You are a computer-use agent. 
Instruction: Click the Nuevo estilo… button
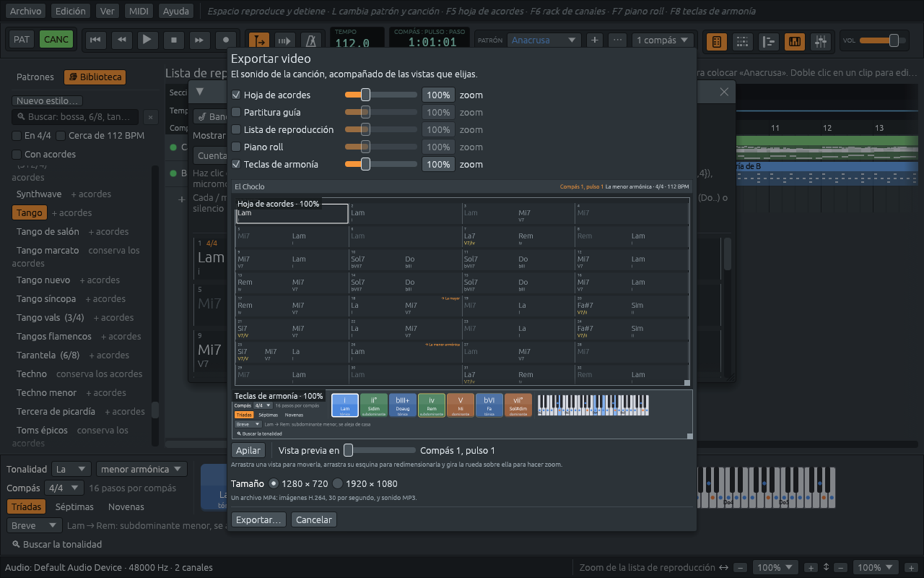coord(47,101)
